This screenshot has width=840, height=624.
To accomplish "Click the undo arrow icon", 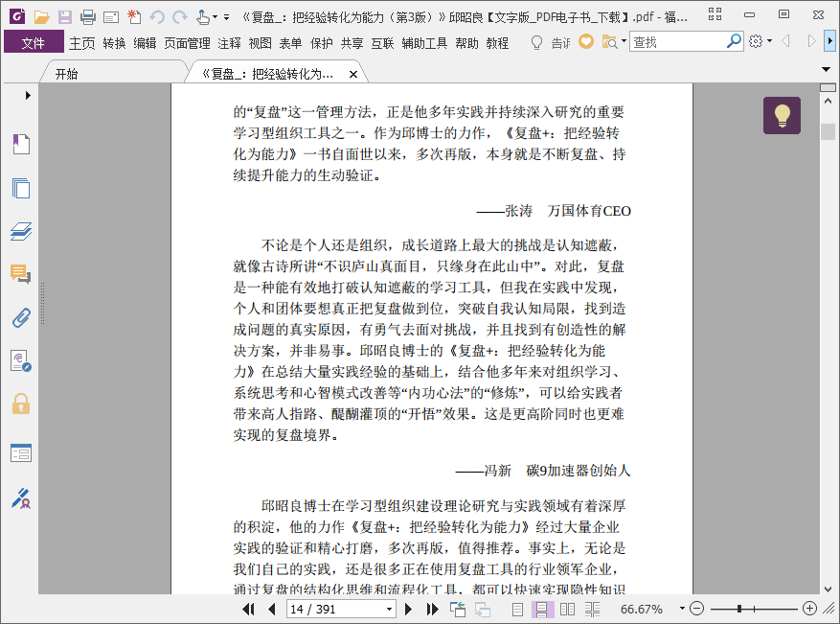I will coord(157,17).
